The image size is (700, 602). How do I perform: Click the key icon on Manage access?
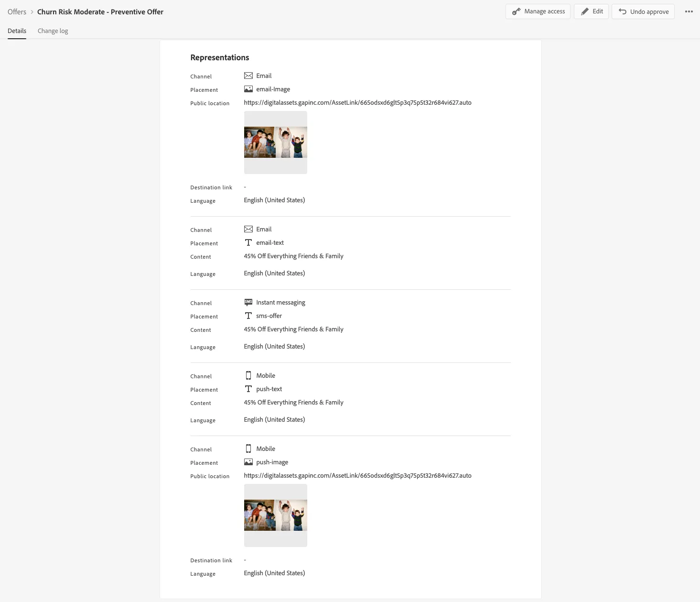(516, 11)
